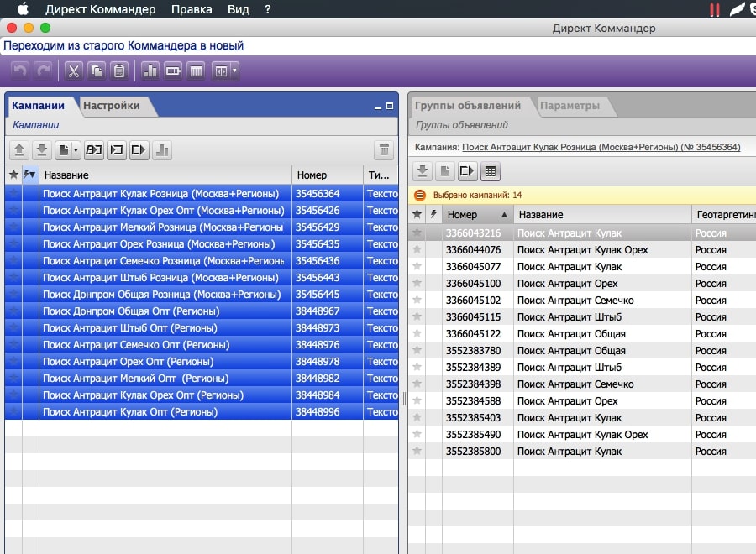The height and width of the screenshot is (554, 756).
Task: Open statistics bar chart icon in purple toolbar
Action: coord(150,71)
